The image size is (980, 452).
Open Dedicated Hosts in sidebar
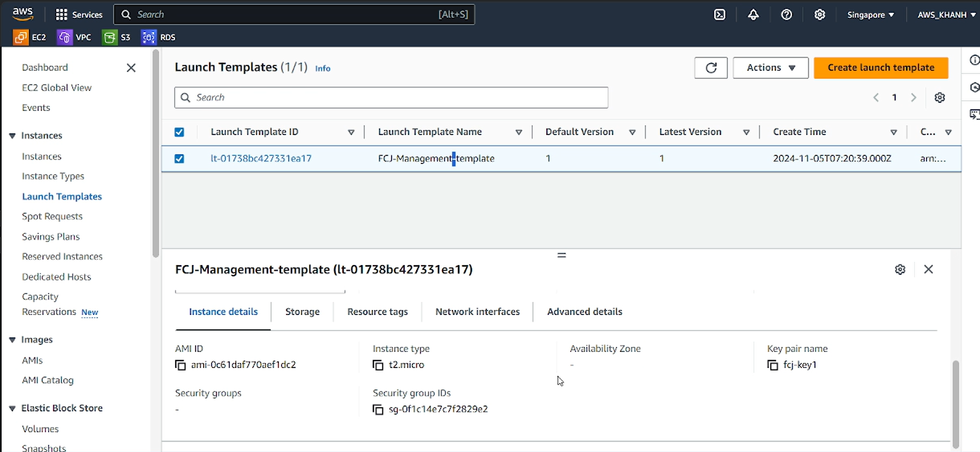56,277
